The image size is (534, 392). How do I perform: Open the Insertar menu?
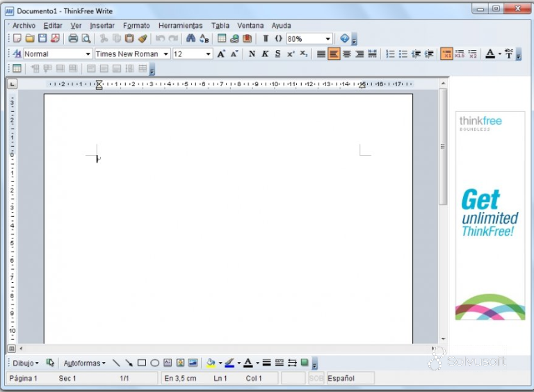click(102, 26)
